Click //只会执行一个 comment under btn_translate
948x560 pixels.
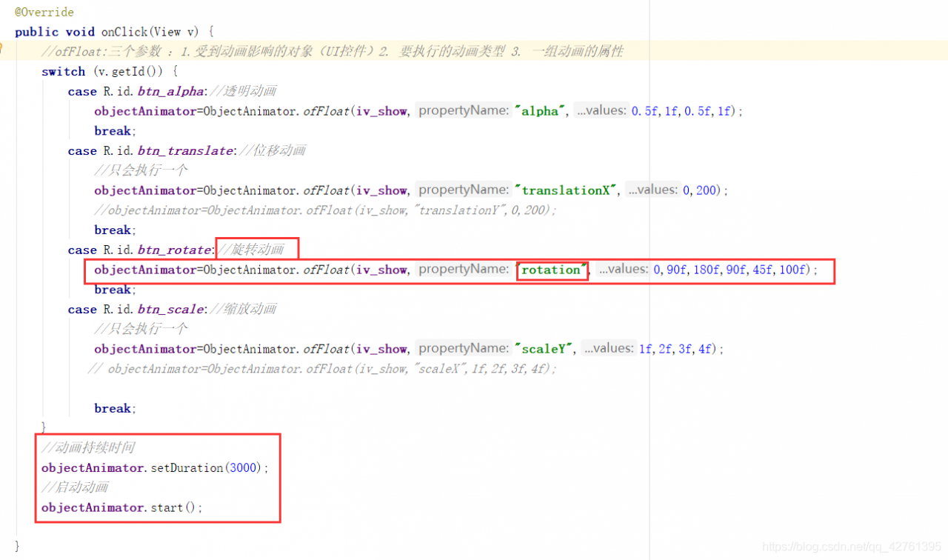[x=141, y=170]
